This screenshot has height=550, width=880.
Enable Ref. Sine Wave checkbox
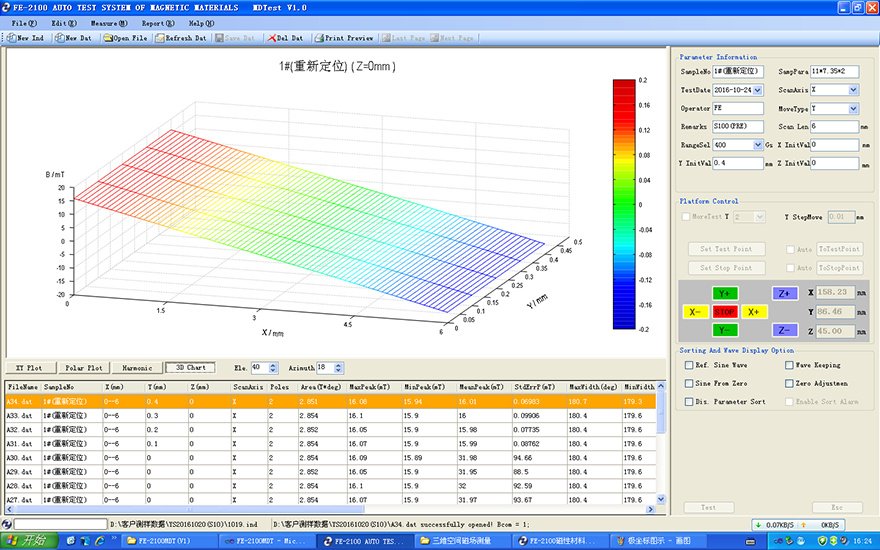click(689, 365)
